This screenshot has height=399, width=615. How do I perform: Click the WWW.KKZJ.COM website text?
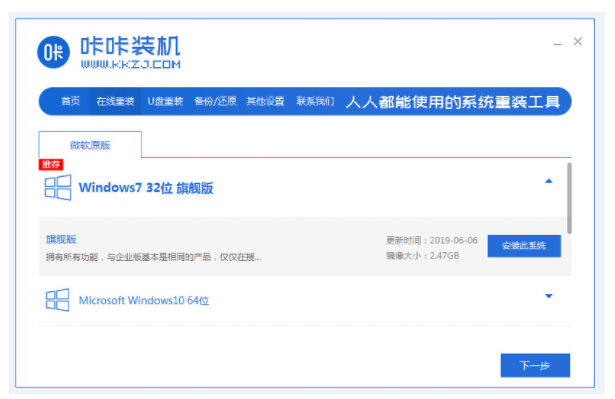(131, 65)
